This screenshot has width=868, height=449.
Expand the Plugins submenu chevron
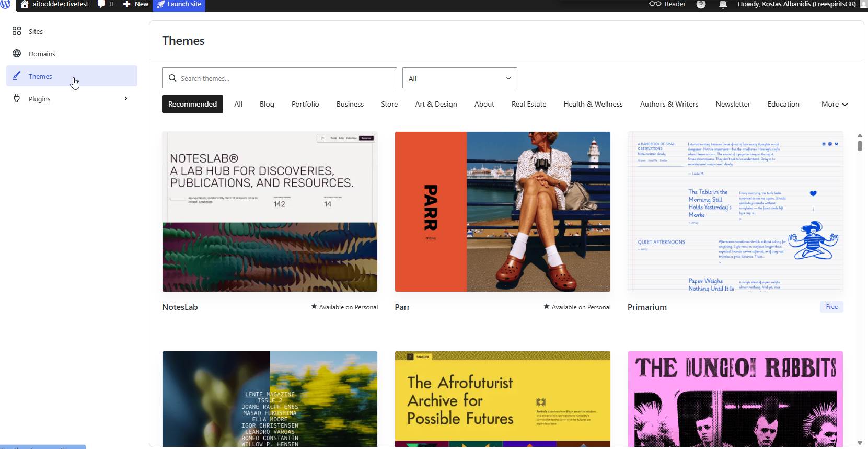point(126,98)
